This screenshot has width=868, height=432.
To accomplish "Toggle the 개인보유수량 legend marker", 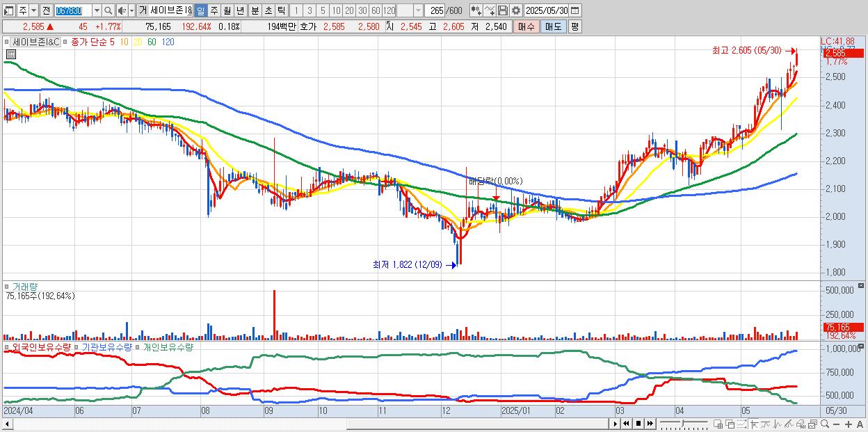I will [138, 346].
